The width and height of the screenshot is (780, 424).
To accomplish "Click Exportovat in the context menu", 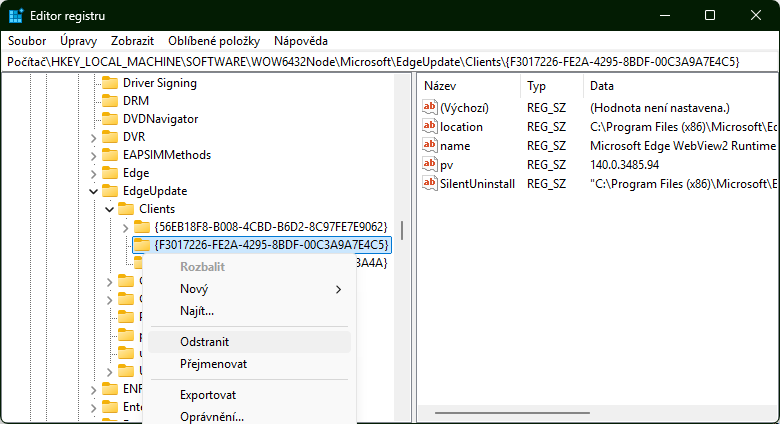I will (208, 395).
